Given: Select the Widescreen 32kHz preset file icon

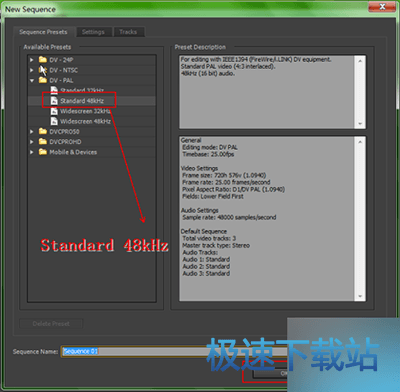Looking at the screenshot, I should pos(54,111).
